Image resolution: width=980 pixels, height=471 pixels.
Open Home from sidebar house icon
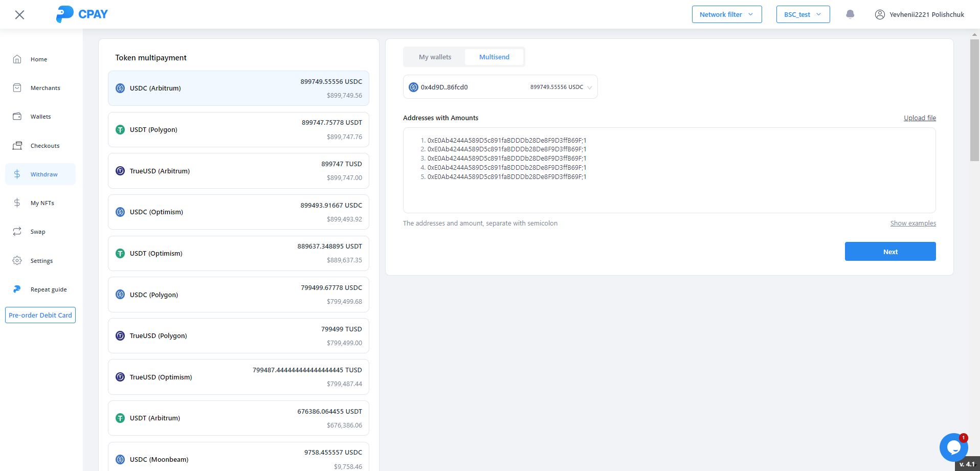click(x=17, y=59)
